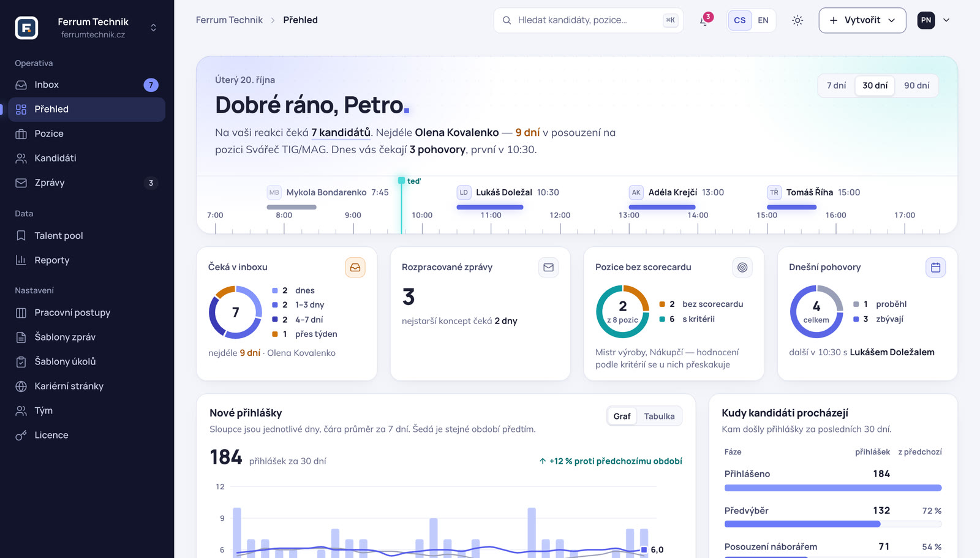This screenshot has height=558, width=980.
Task: Click the MB avatar for Mykola Bondarenko
Action: tap(274, 192)
